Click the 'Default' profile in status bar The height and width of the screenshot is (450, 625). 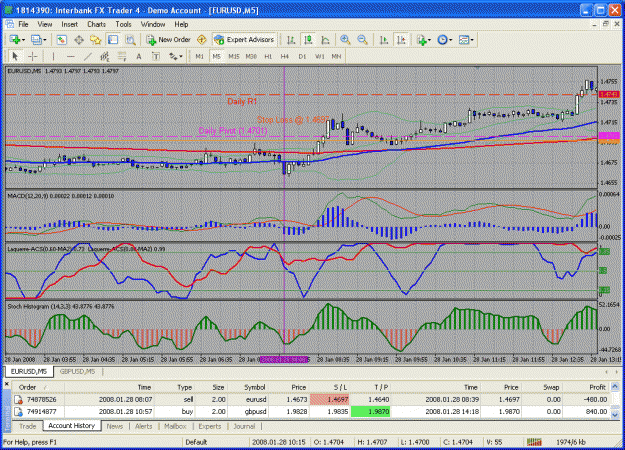click(197, 442)
